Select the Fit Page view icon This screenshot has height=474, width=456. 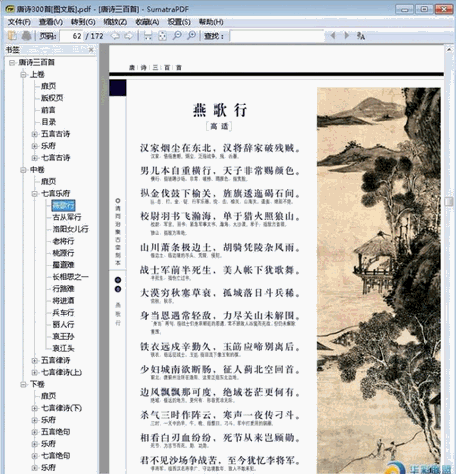click(x=162, y=36)
